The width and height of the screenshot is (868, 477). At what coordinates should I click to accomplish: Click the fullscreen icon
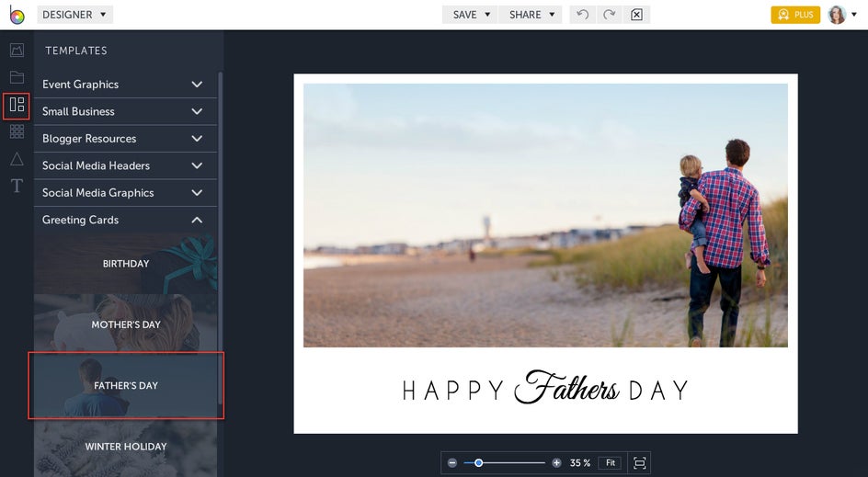639,462
